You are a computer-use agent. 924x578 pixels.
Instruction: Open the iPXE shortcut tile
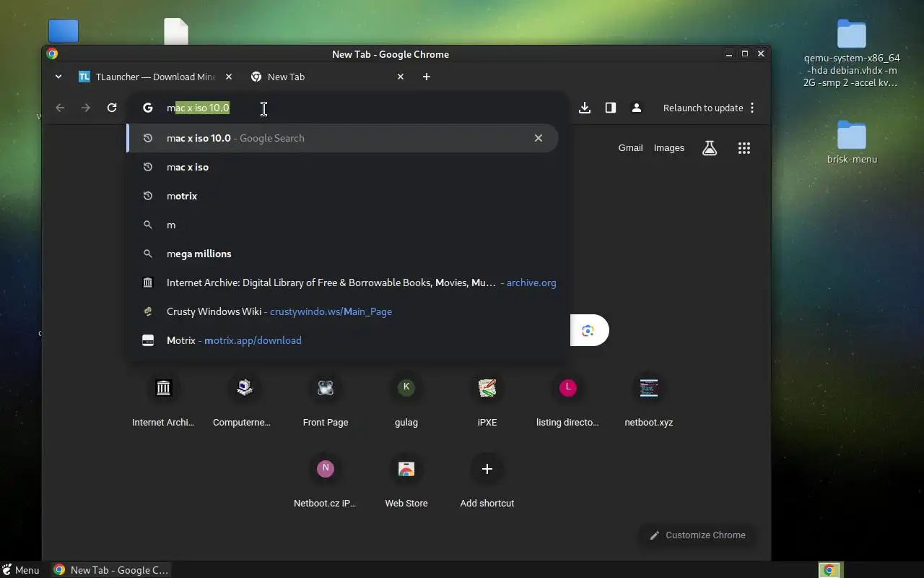[487, 400]
